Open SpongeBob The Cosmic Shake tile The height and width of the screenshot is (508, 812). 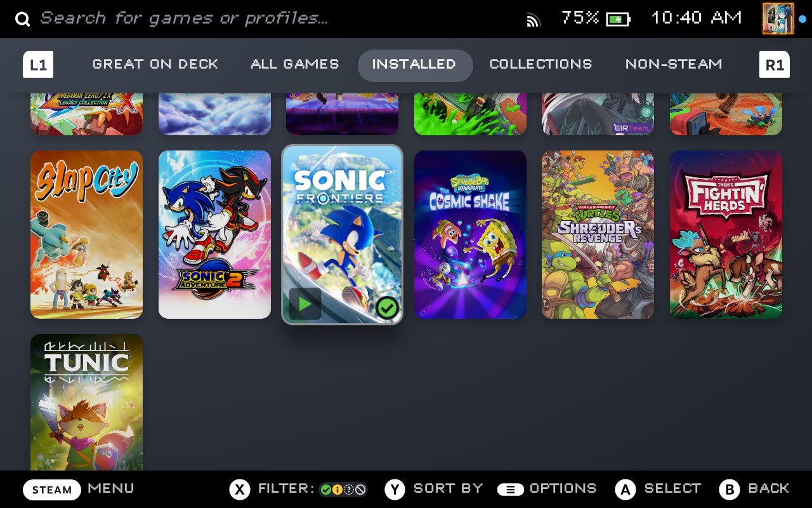pyautogui.click(x=470, y=234)
